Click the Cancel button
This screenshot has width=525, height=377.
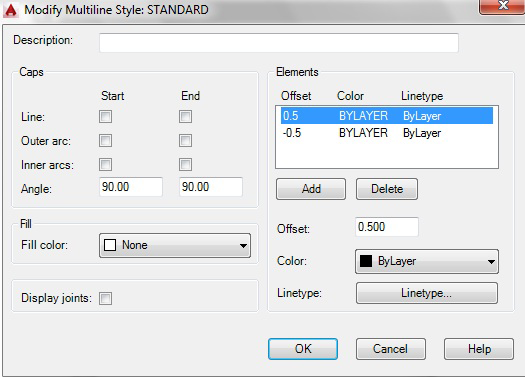390,349
